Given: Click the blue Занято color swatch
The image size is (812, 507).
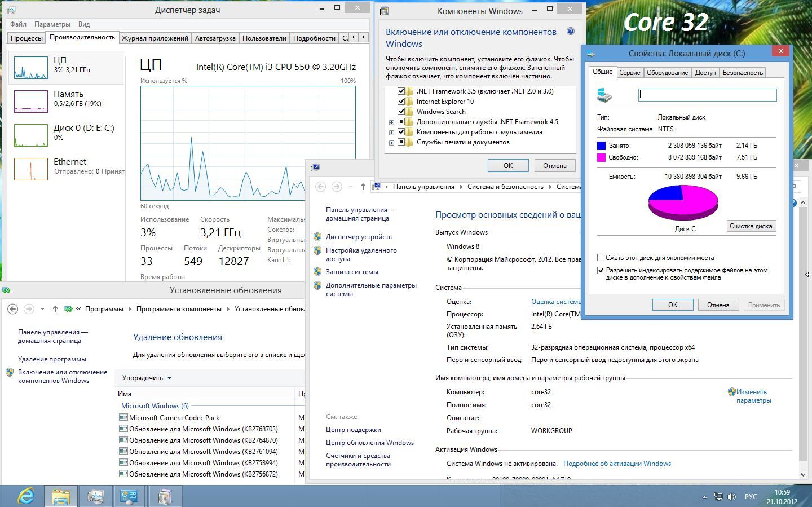Looking at the screenshot, I should pos(601,146).
